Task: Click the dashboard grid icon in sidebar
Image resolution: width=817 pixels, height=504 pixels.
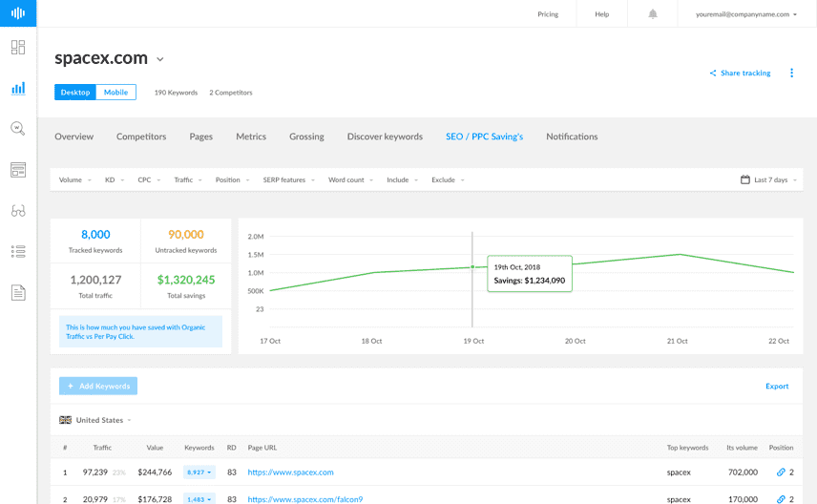Action: [18, 48]
